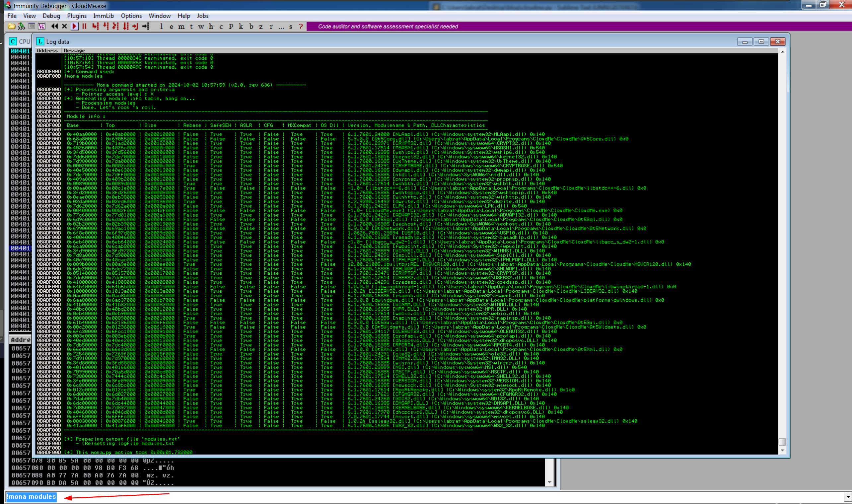Switch to the CPU window title
852x504 pixels.
[x=24, y=41]
